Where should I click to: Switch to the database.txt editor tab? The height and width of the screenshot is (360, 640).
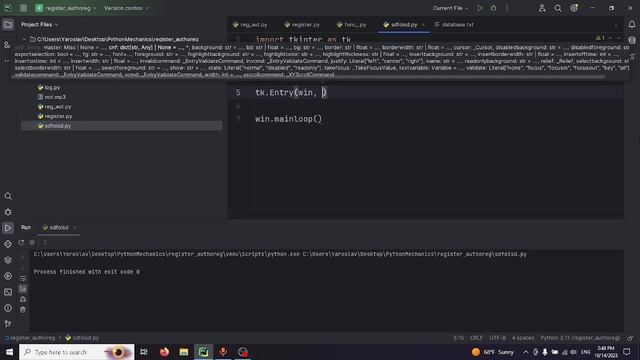coord(454,24)
